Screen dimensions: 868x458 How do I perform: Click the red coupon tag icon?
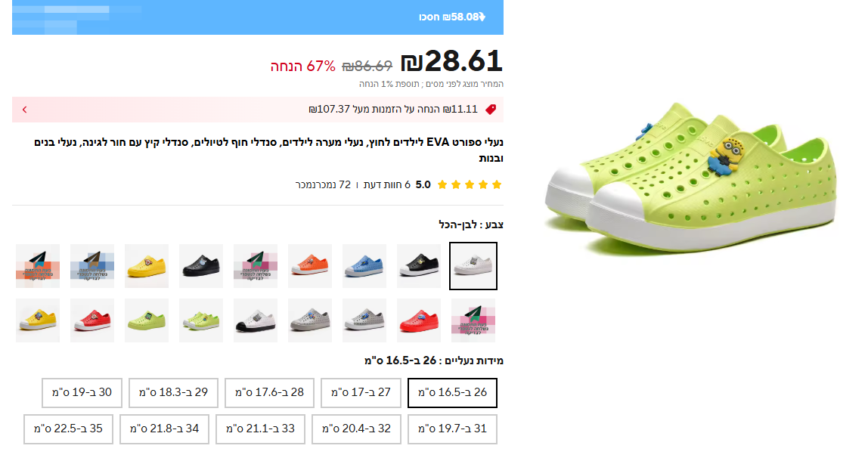coord(491,110)
